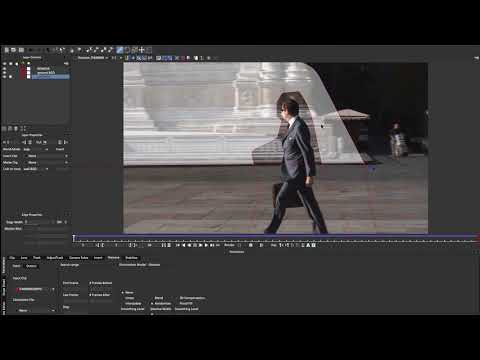Viewport: 480px width, 360px height.
Task: Toggle visibility of the selected third layer
Action: click(4, 77)
